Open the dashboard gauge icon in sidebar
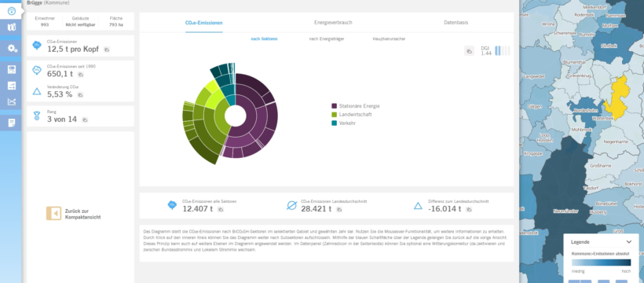The image size is (644, 283). [x=11, y=11]
